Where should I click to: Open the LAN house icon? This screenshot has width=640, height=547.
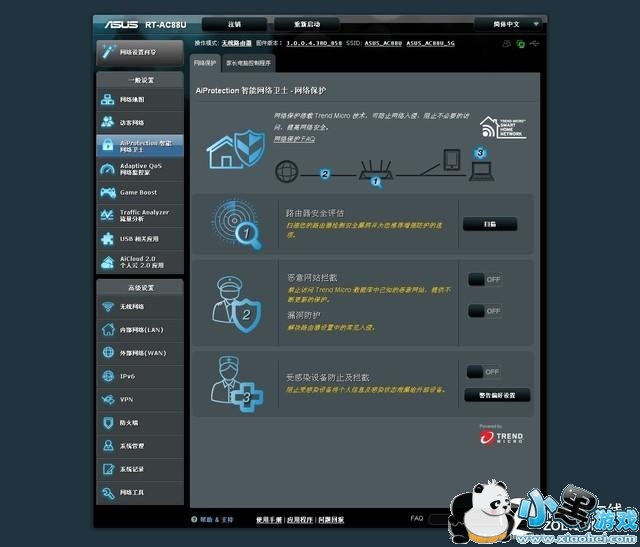(x=108, y=329)
